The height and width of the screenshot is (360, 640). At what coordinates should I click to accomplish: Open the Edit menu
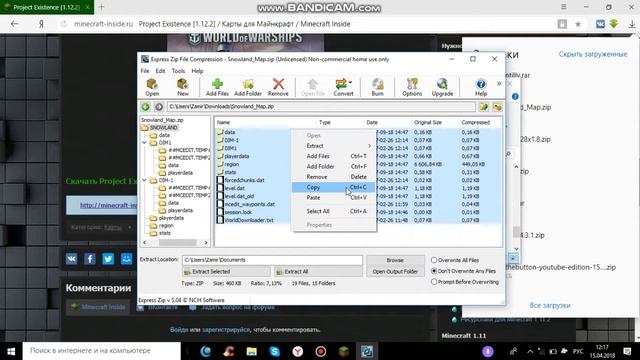click(160, 71)
